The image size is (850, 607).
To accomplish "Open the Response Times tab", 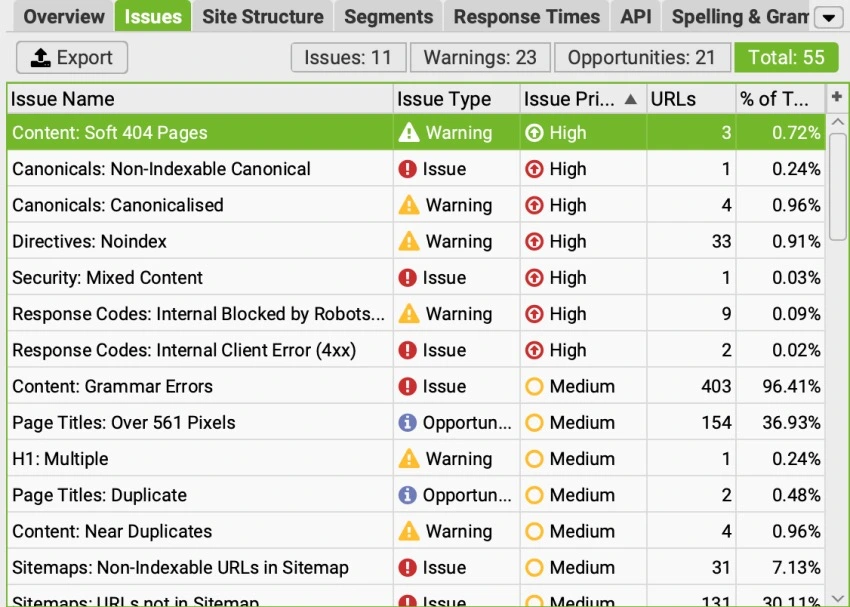I will (x=526, y=17).
